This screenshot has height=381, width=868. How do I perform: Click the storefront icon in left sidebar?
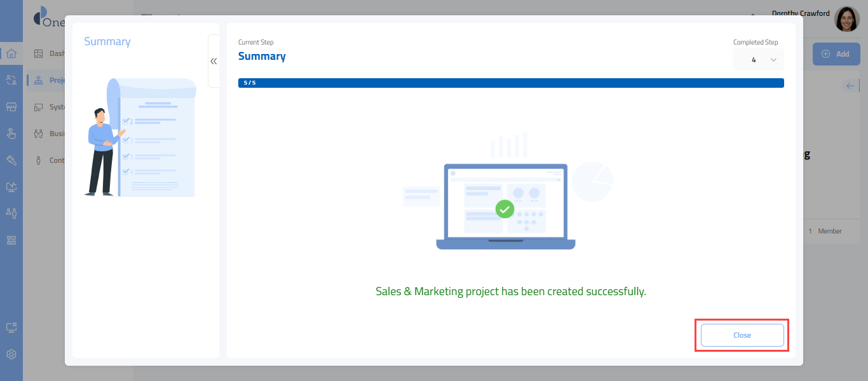click(x=11, y=107)
